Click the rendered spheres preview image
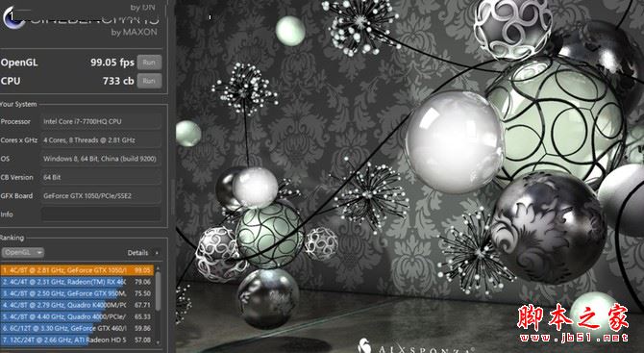The height and width of the screenshot is (353, 644). click(409, 176)
